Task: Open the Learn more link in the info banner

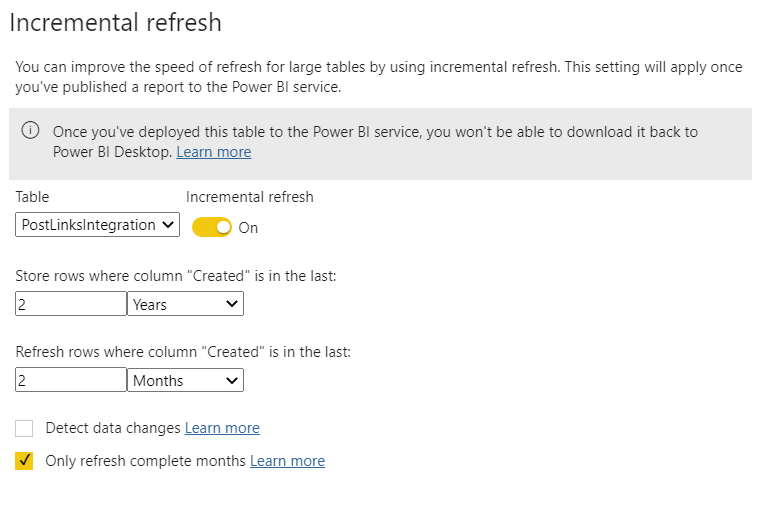Action: [x=213, y=152]
